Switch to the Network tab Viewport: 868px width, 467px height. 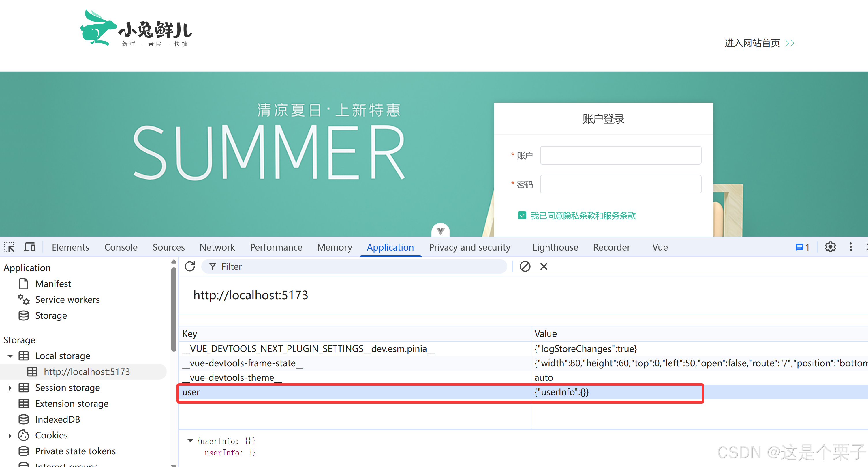point(217,247)
